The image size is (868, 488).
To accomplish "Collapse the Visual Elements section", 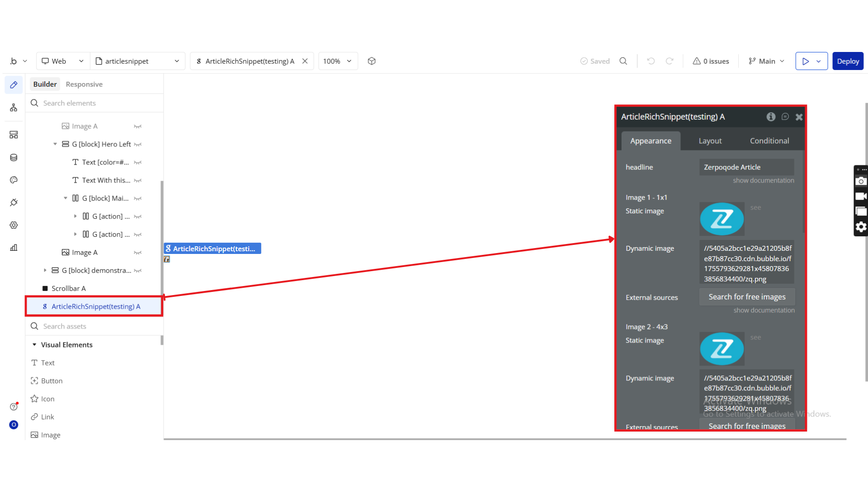I will point(34,345).
